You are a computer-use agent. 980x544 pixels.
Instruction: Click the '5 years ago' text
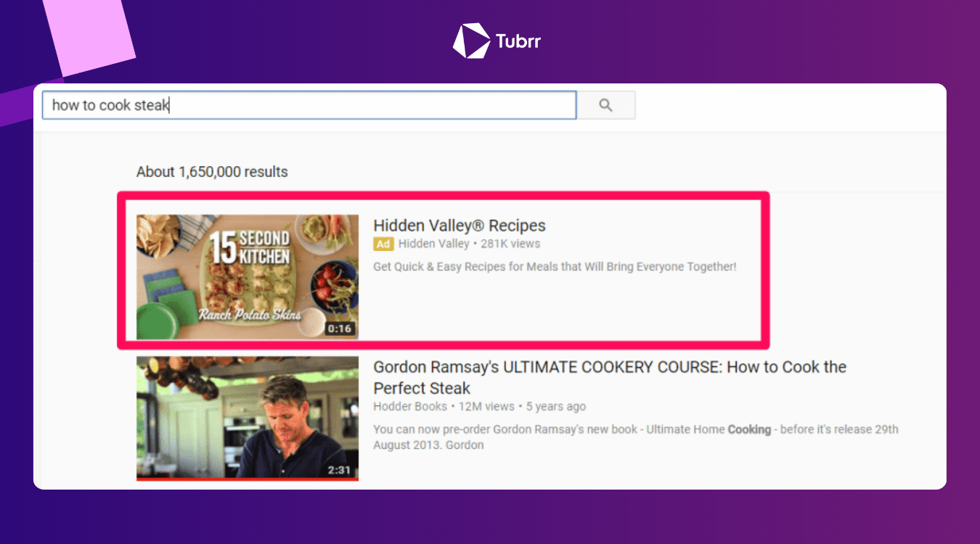(x=556, y=406)
